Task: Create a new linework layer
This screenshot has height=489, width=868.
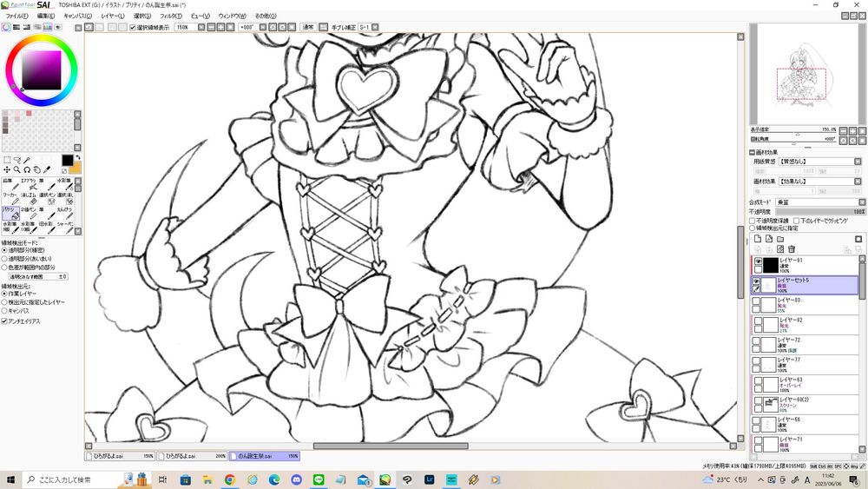Action: pyautogui.click(x=769, y=239)
